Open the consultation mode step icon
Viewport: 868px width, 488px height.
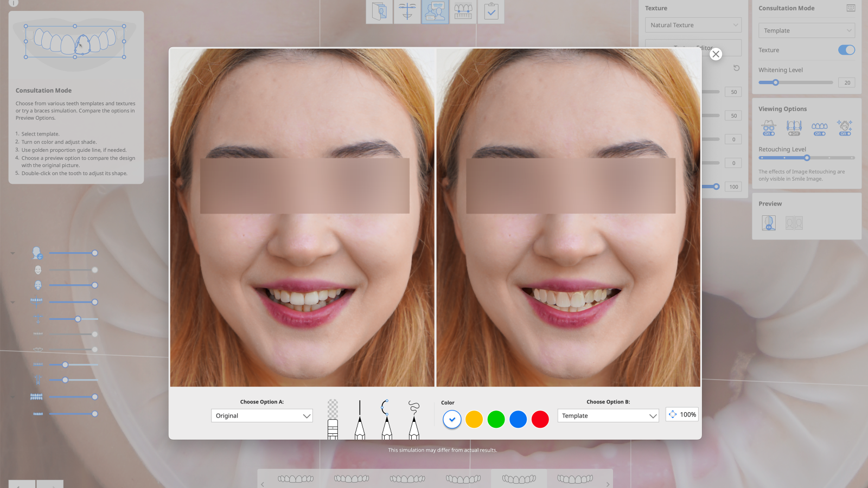coord(435,11)
